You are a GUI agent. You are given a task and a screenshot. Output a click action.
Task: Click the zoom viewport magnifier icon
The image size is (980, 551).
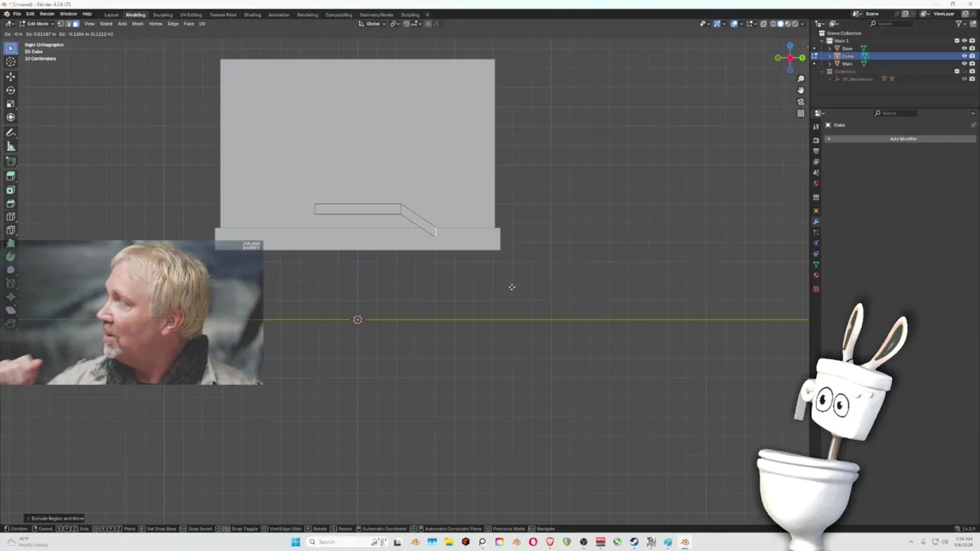click(x=801, y=79)
